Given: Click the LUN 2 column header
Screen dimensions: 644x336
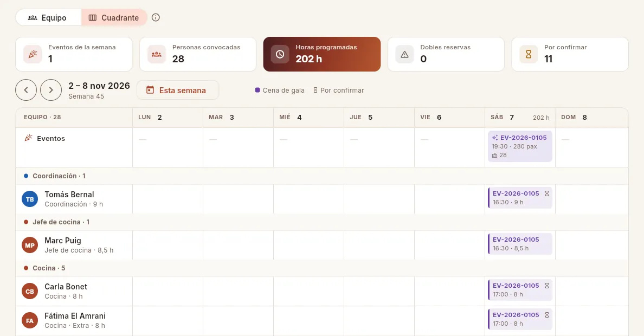Looking at the screenshot, I should pyautogui.click(x=168, y=118).
